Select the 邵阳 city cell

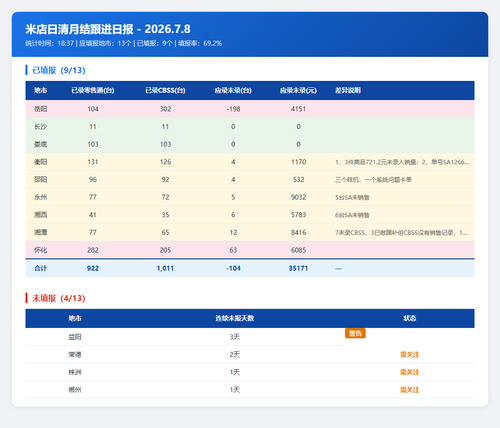41,180
